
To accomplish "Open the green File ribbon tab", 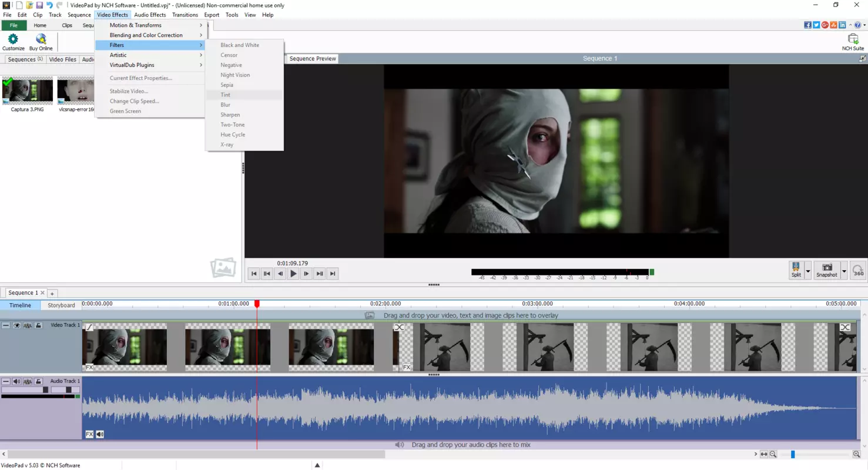I will 14,25.
